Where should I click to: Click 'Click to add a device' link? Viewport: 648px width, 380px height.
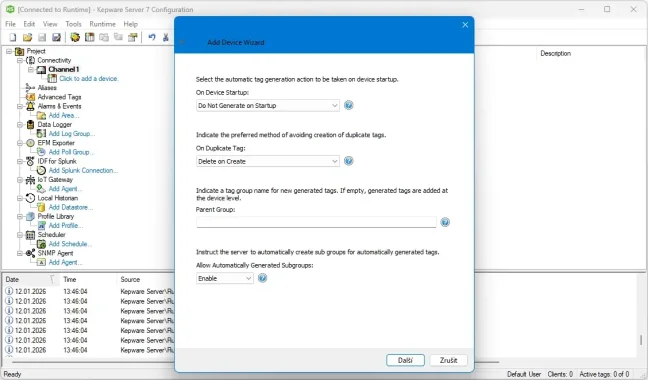[x=89, y=78]
